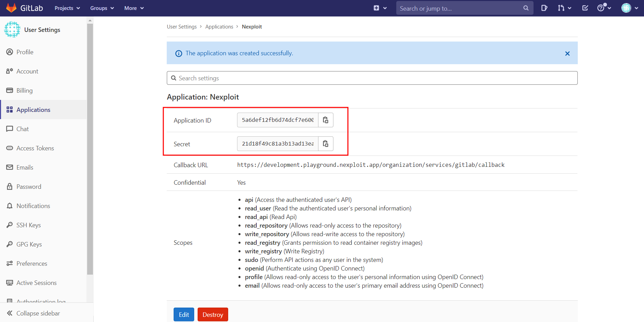Viewport: 644px width, 322px height.
Task: Click the Account sidebar icon
Action: click(x=10, y=71)
